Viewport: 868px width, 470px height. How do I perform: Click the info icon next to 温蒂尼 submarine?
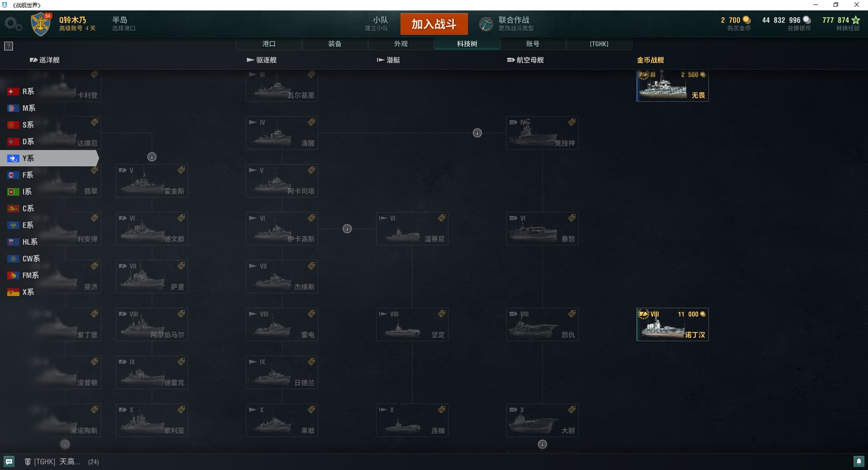(347, 229)
